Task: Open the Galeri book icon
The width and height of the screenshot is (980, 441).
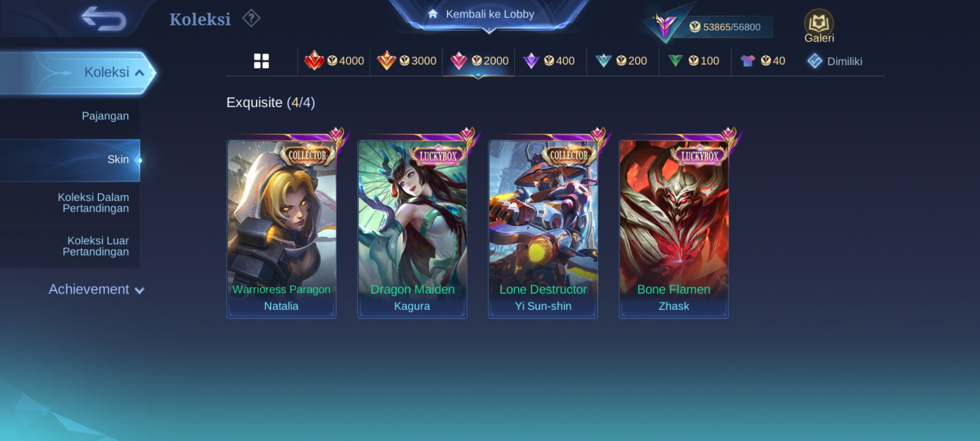Action: coord(819,26)
